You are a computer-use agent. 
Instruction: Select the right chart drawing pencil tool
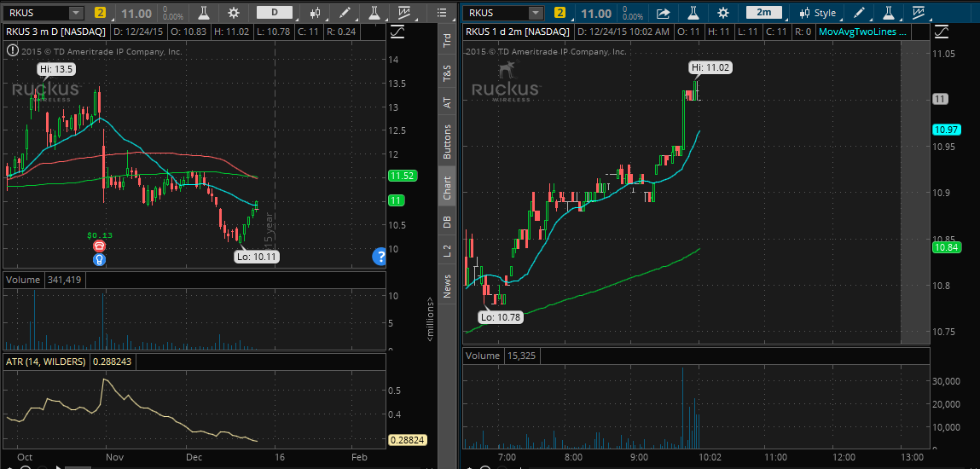[x=860, y=13]
